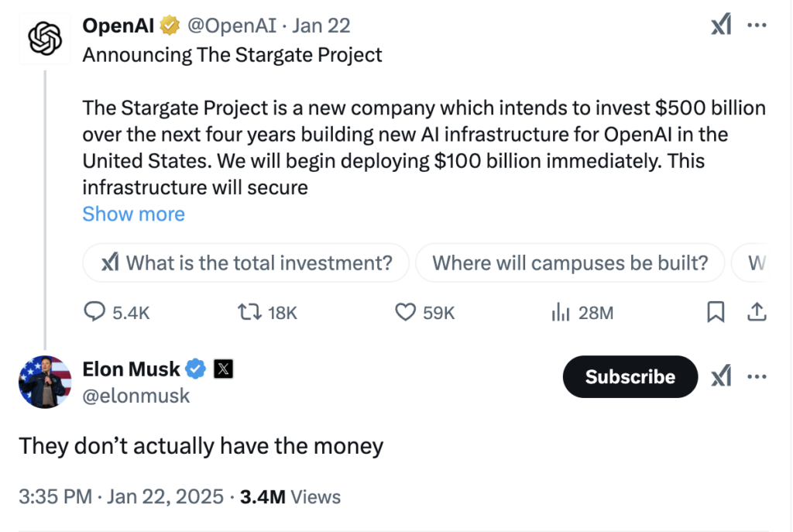Open the @elonmusk handle link
Viewport: 793px width, 532px height.
(136, 396)
